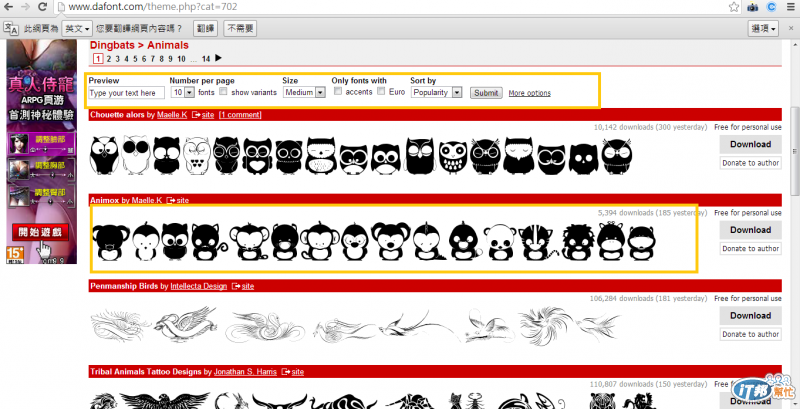Click the browser address bar URL
The height and width of the screenshot is (409, 800).
(x=153, y=7)
